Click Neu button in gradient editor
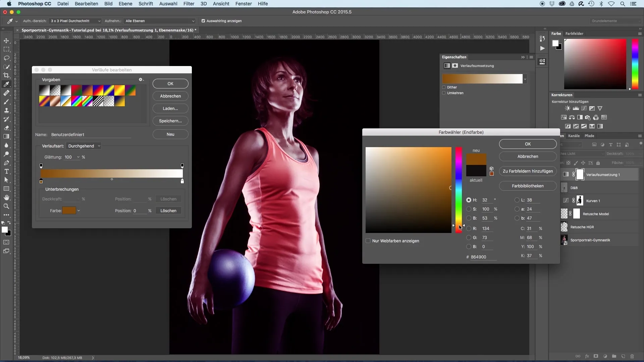The height and width of the screenshot is (362, 644). coord(170,134)
